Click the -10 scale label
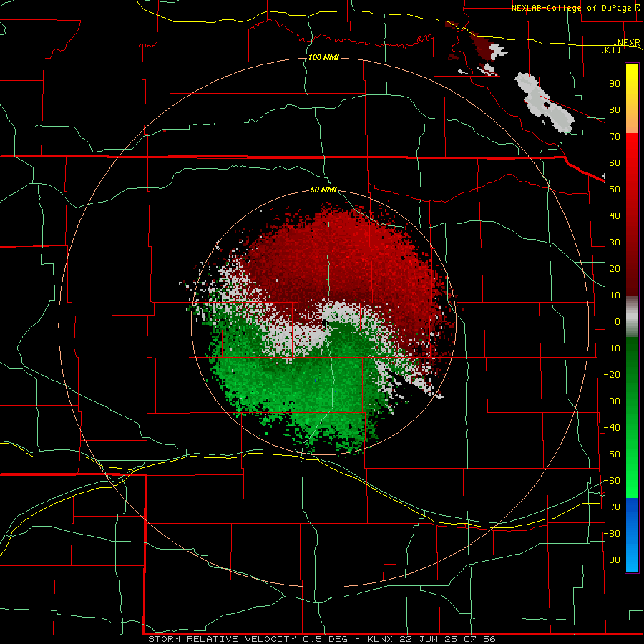The image size is (644, 644). [612, 348]
